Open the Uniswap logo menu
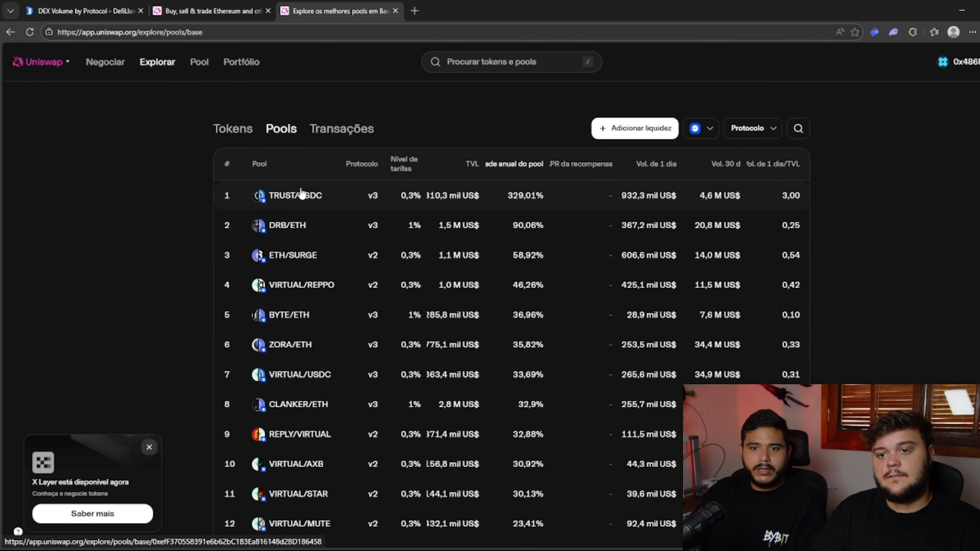Viewport: 980px width, 551px height. pyautogui.click(x=41, y=62)
